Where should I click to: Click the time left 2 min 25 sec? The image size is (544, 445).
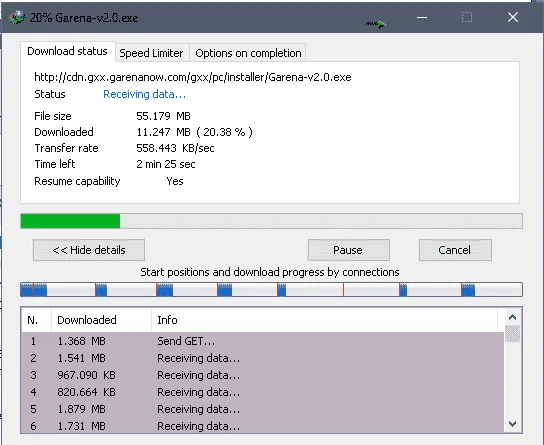[x=165, y=164]
